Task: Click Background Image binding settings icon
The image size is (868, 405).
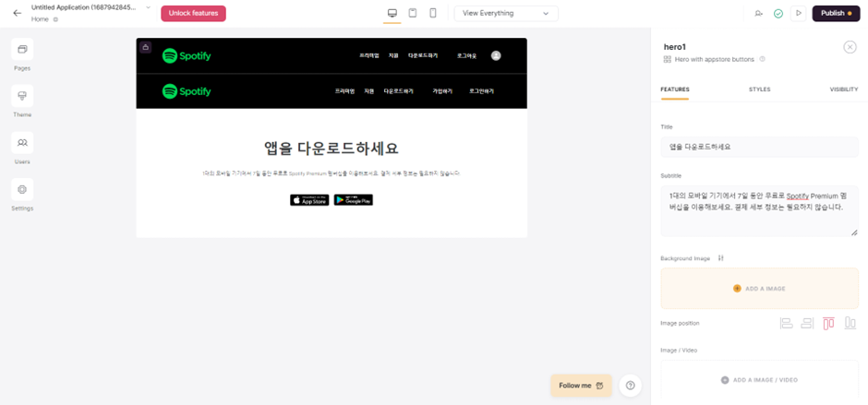Action: pos(721,257)
